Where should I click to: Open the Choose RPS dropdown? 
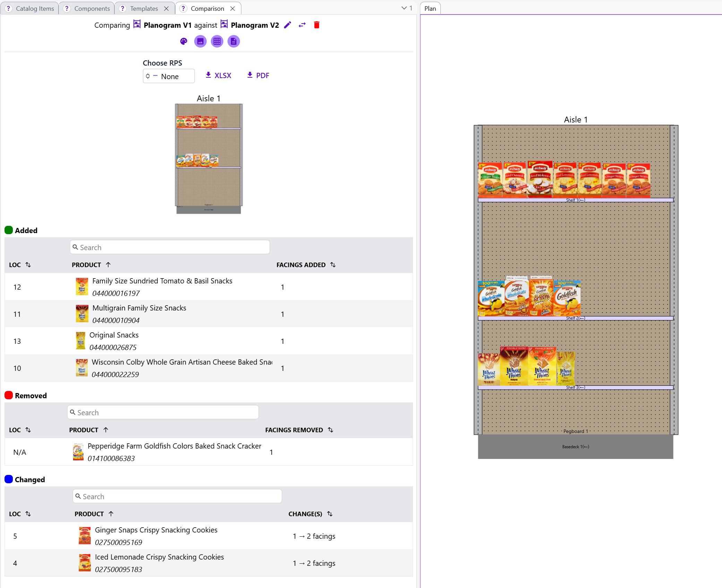point(169,76)
